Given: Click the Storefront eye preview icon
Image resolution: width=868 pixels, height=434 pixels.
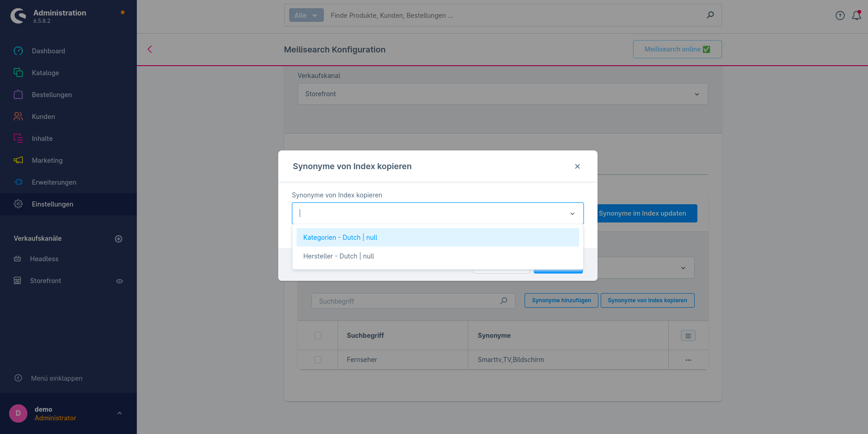Looking at the screenshot, I should point(120,281).
